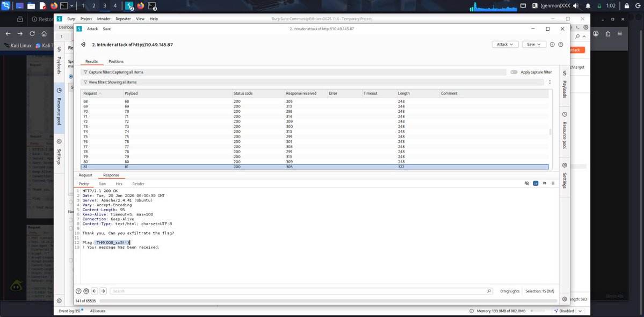Viewport: 644px width, 317px height.
Task: Open the right sidebar Payloads panel
Action: click(x=565, y=84)
